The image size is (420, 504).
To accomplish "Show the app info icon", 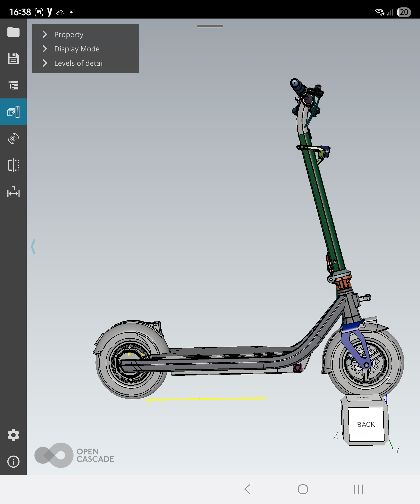I will (13, 462).
